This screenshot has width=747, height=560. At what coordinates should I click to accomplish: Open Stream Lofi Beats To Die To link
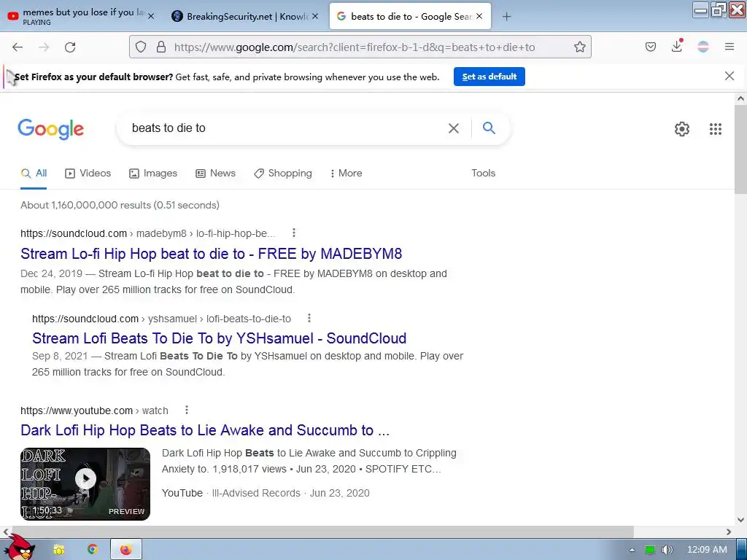tap(219, 338)
